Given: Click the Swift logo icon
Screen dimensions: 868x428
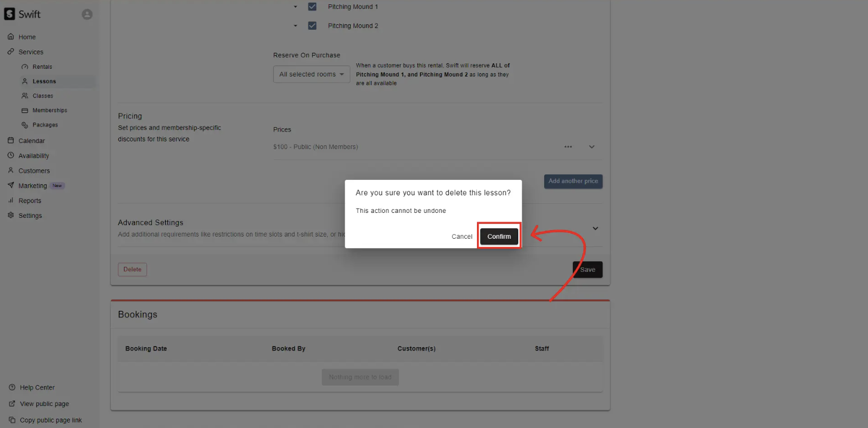Looking at the screenshot, I should (10, 14).
